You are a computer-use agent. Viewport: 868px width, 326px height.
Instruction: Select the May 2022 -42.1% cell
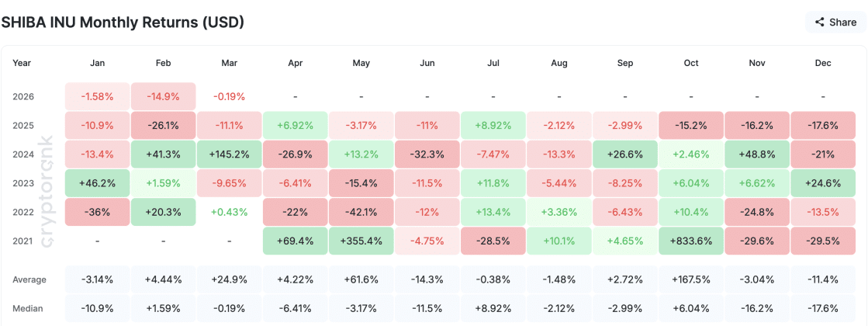(x=361, y=212)
